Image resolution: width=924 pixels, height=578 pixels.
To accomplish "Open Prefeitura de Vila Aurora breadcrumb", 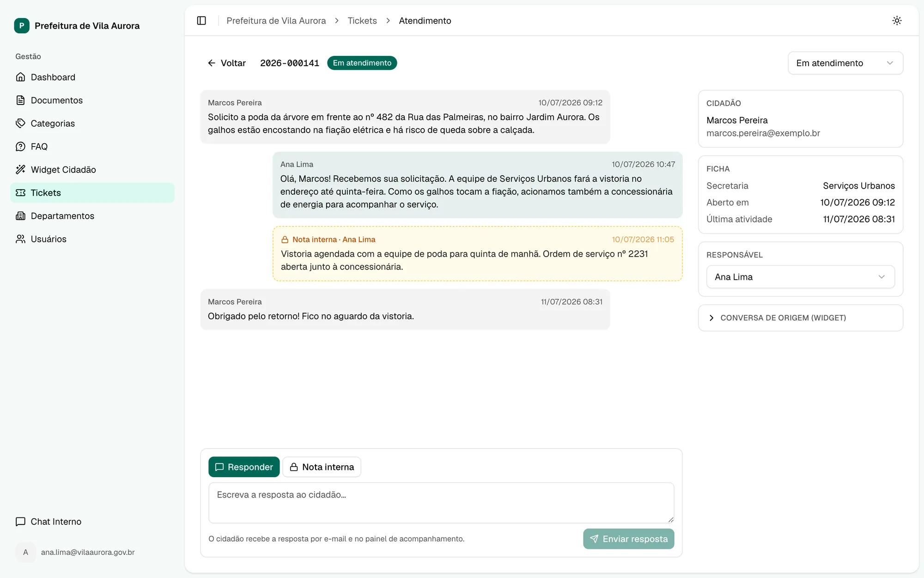I will [x=276, y=20].
